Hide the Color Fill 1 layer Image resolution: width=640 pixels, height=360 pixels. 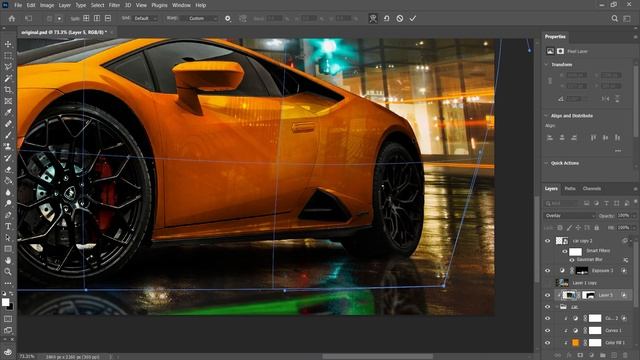pyautogui.click(x=548, y=342)
